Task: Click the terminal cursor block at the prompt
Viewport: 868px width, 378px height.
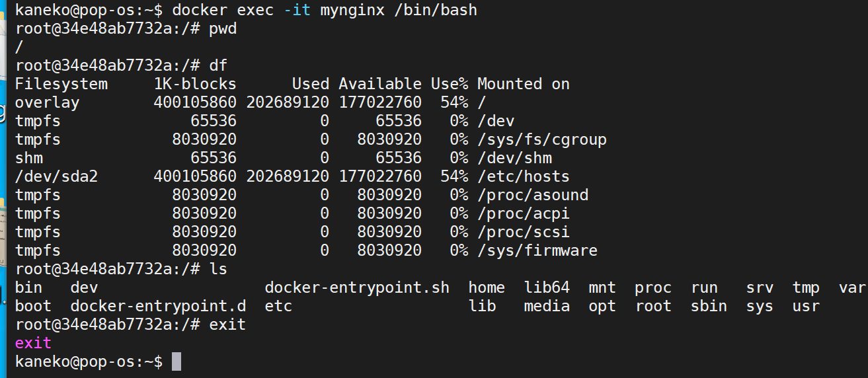Action: click(x=176, y=361)
